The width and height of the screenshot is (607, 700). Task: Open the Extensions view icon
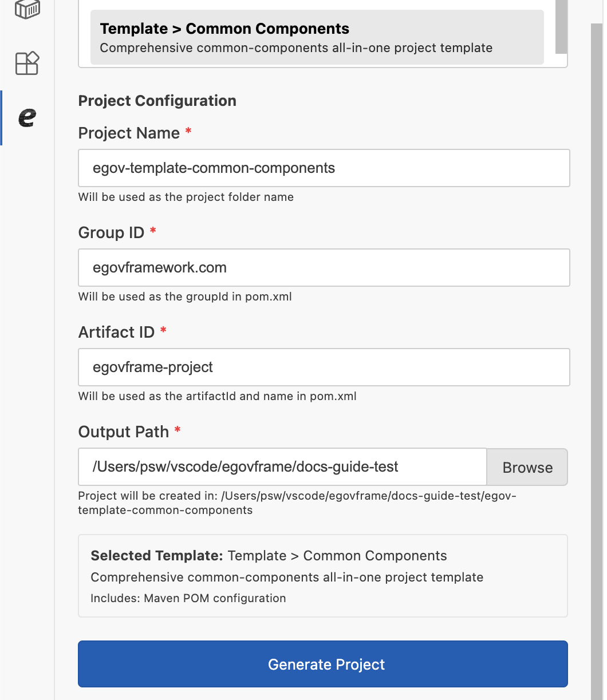pos(27,63)
